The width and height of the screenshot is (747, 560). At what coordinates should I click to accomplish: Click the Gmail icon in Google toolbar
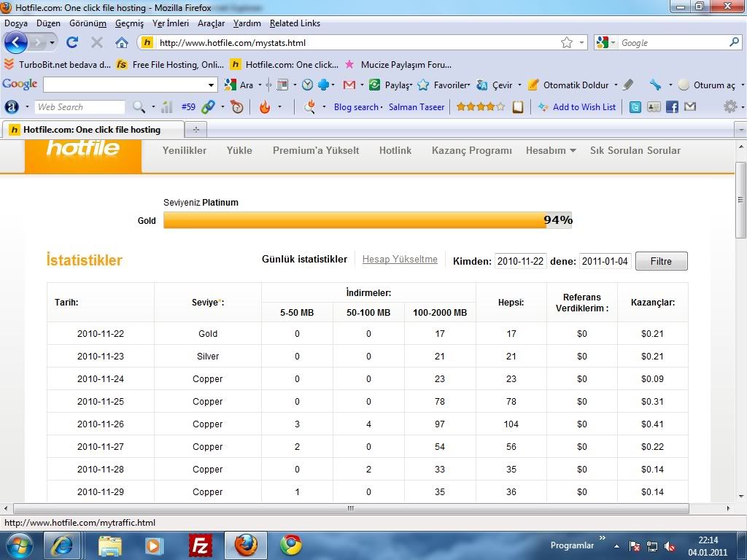349,85
